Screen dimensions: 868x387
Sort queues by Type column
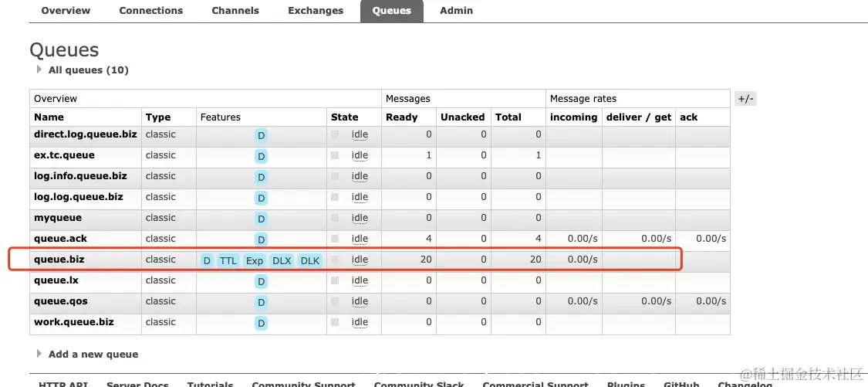pos(157,117)
